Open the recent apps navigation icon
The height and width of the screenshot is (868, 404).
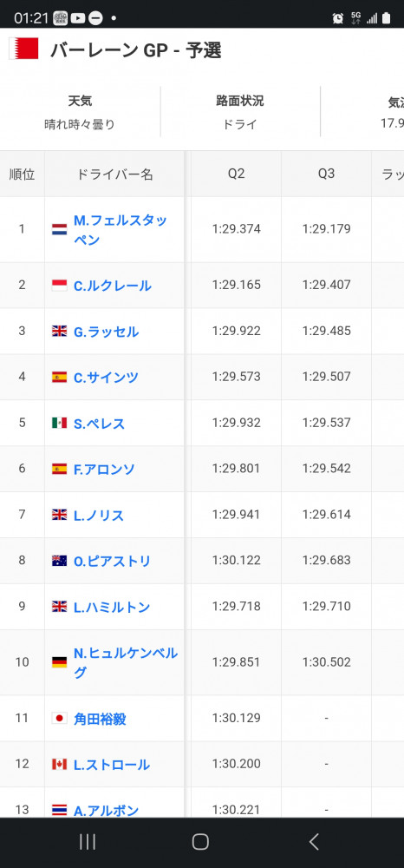click(88, 842)
